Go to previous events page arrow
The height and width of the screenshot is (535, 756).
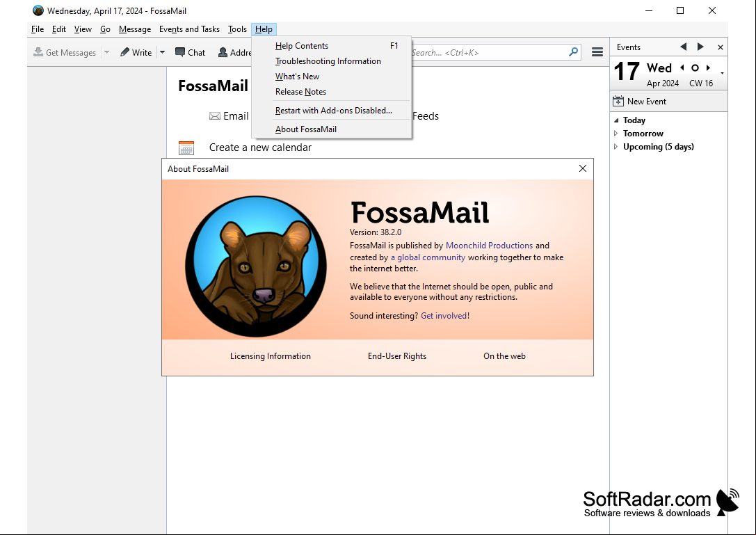coord(683,47)
